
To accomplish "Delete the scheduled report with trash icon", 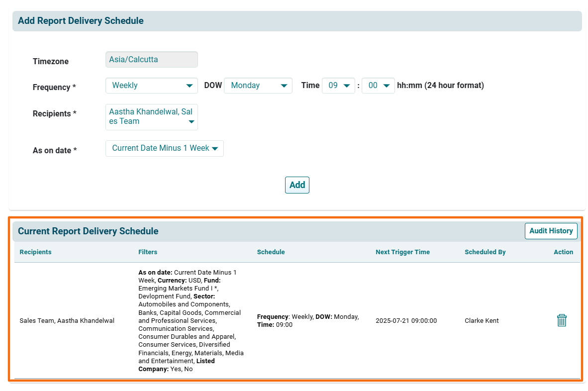I will [561, 320].
